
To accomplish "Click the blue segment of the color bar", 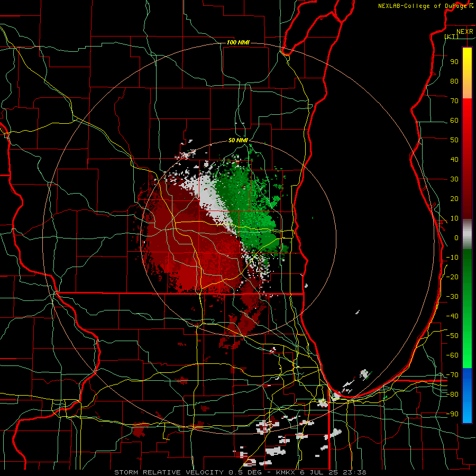I will point(467,396).
